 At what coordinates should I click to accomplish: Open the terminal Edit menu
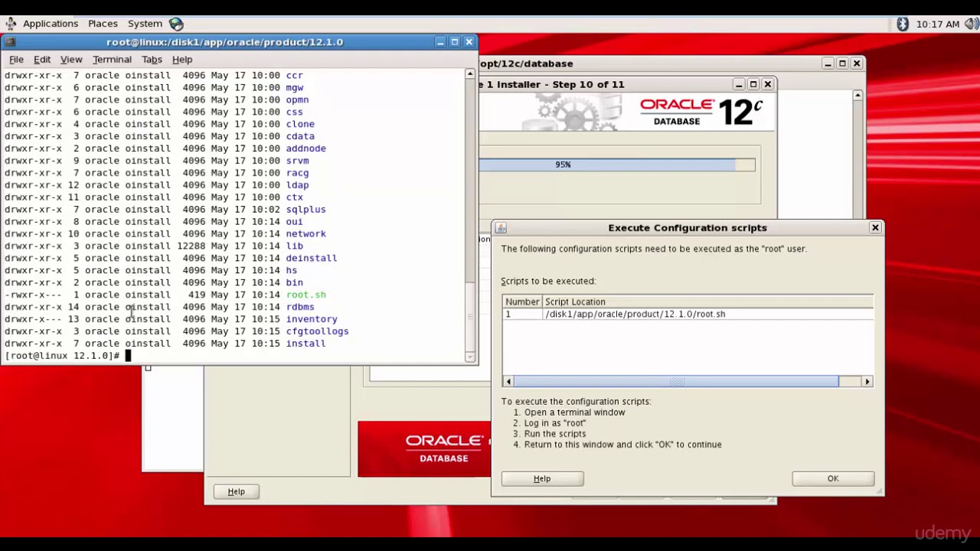42,59
